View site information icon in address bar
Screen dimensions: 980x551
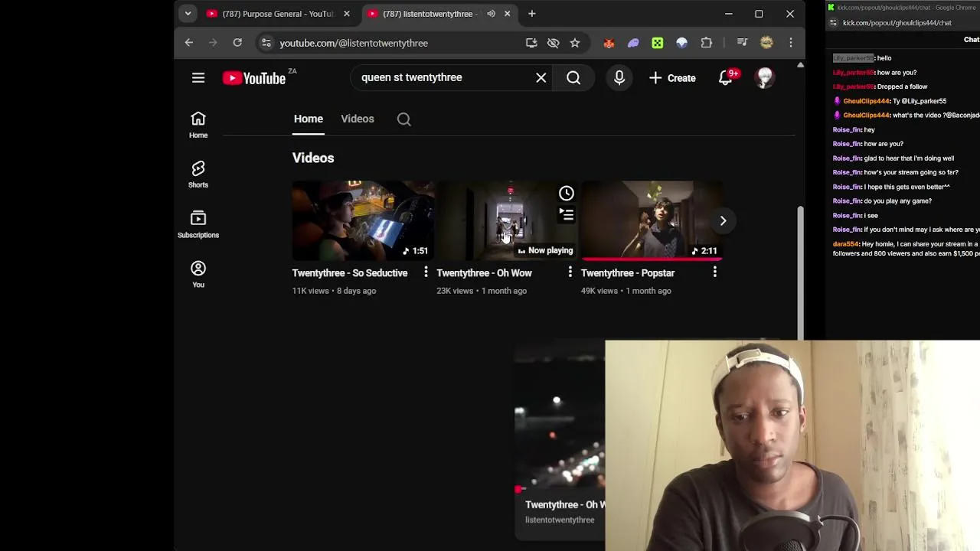pos(266,43)
